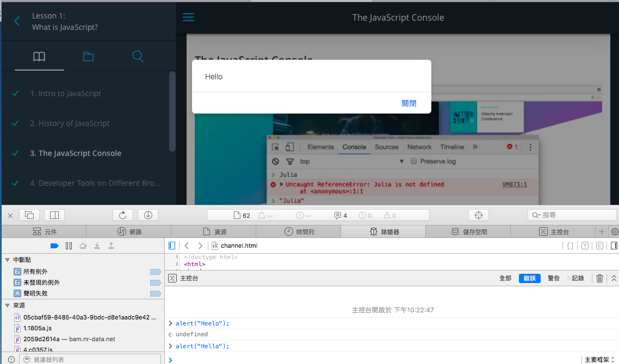
Task: Open the search icon in lesson sidebar
Action: [138, 57]
